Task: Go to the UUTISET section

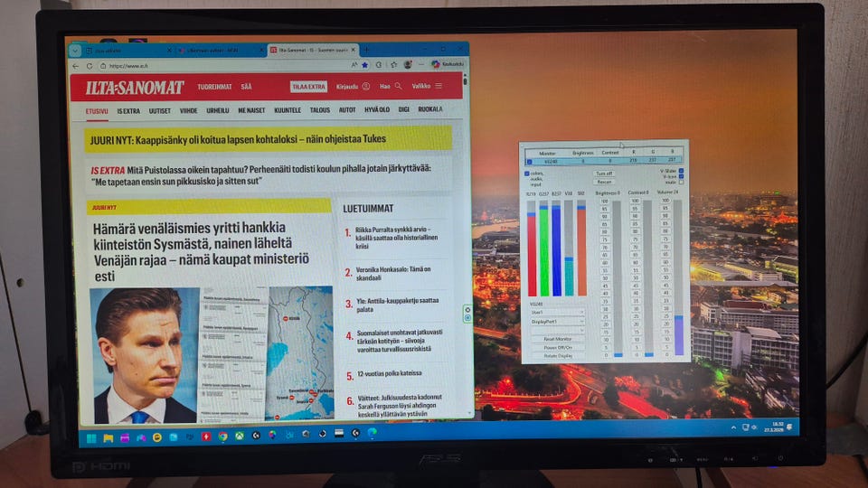Action: click(159, 111)
